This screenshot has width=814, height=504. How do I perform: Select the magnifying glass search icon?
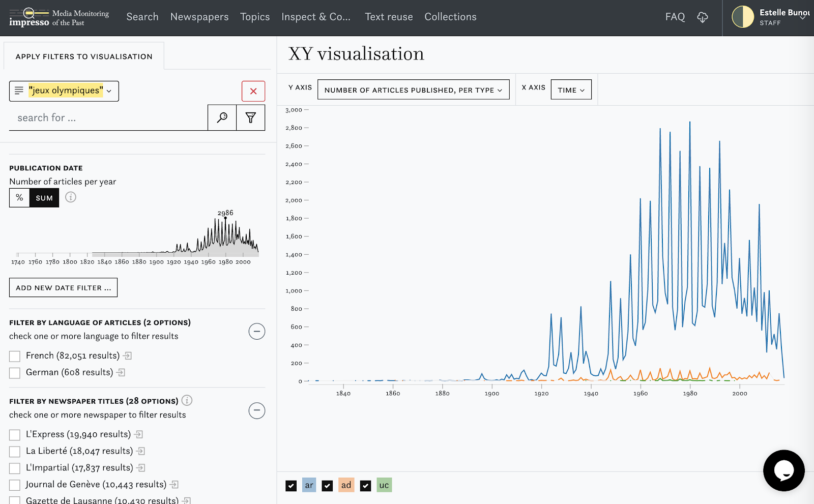point(221,117)
